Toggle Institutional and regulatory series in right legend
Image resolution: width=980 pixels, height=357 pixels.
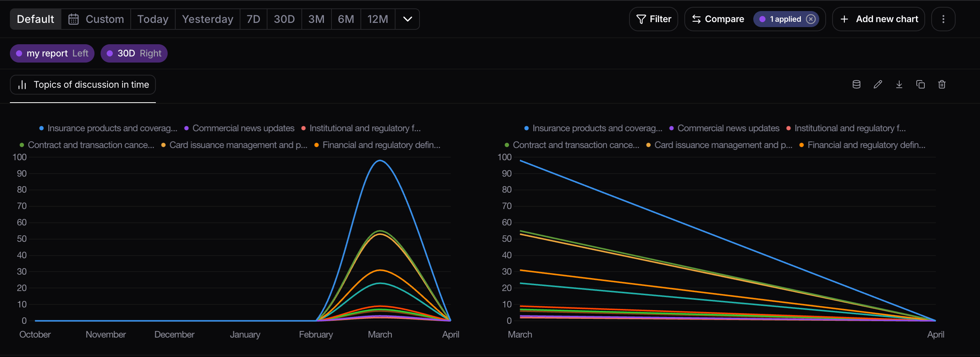[x=846, y=128]
